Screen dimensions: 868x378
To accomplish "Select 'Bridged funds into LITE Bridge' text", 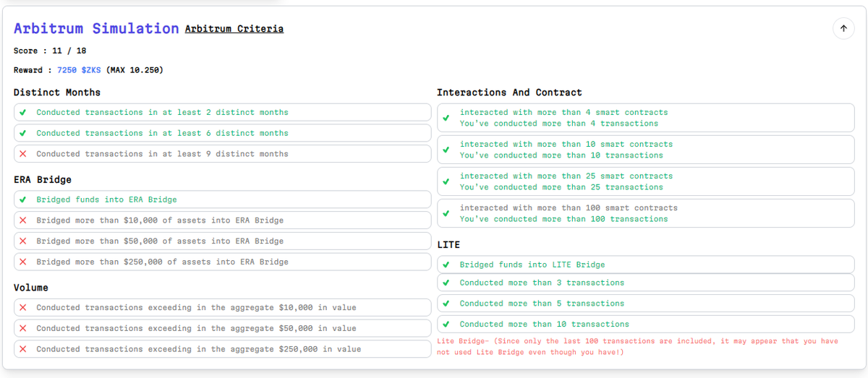I will pyautogui.click(x=532, y=265).
